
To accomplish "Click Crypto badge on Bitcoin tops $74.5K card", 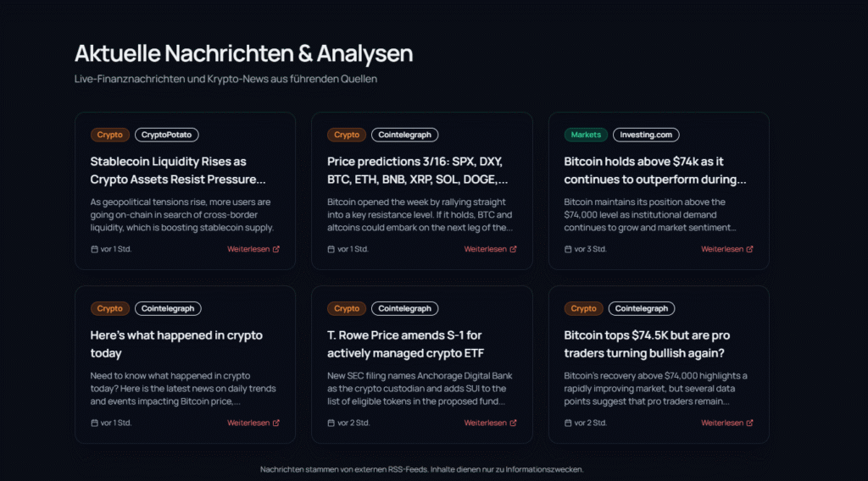I will (583, 308).
